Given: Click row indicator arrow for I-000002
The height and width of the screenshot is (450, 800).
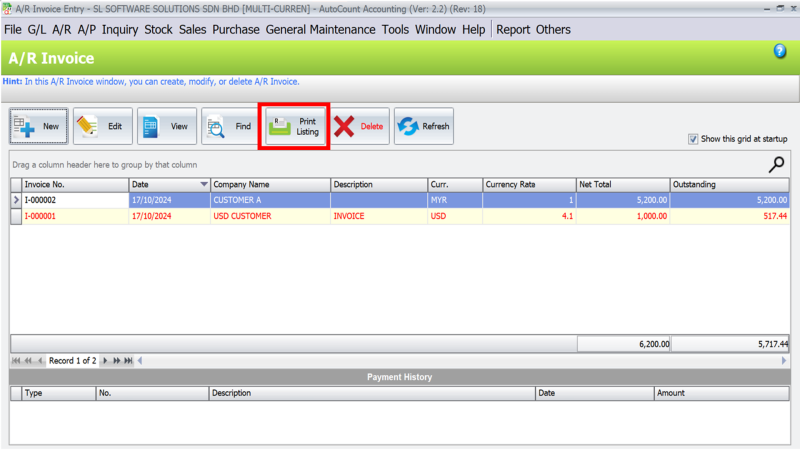Looking at the screenshot, I should pyautogui.click(x=16, y=200).
